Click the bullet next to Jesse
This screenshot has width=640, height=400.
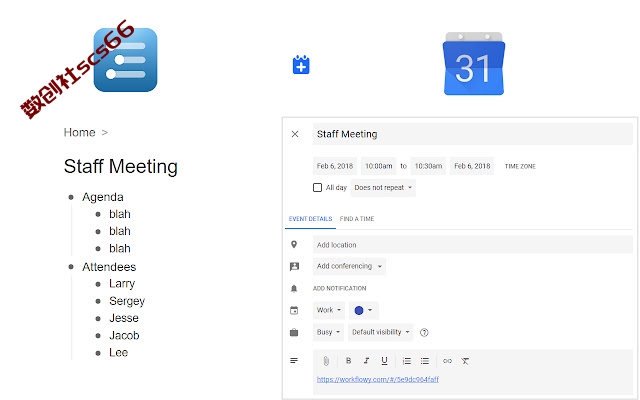98,318
